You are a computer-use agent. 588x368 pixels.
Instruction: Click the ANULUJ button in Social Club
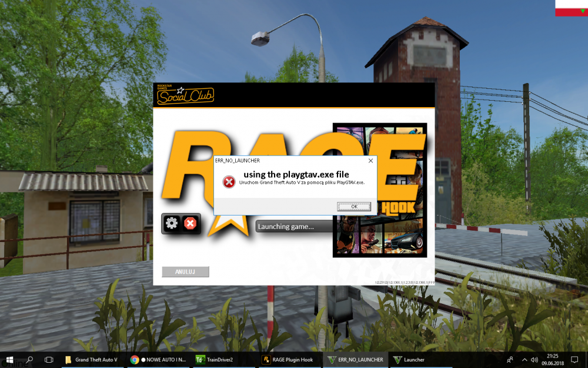tap(185, 271)
